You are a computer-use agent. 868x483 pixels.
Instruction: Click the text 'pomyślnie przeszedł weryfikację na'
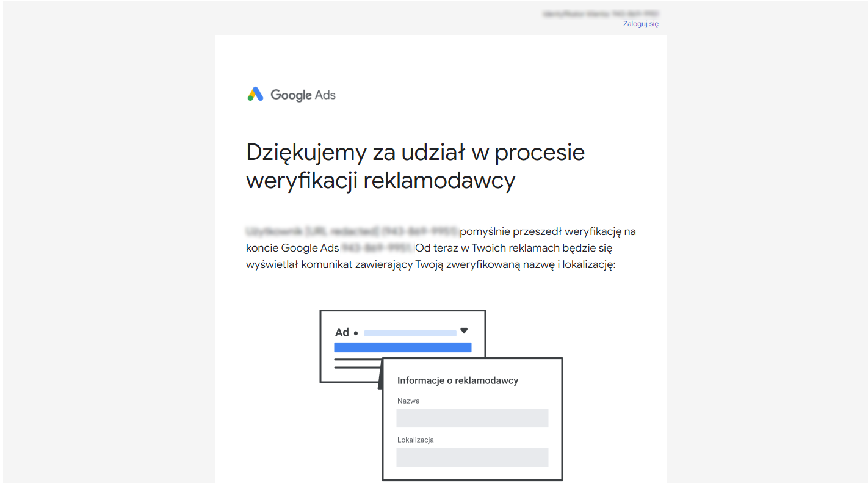[548, 231]
